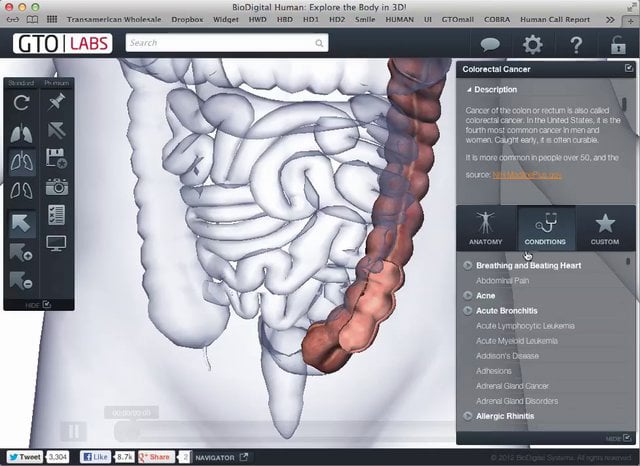This screenshot has height=466, width=640.
Task: Expand the Allergic Rhinitis condition entry
Action: (x=468, y=415)
